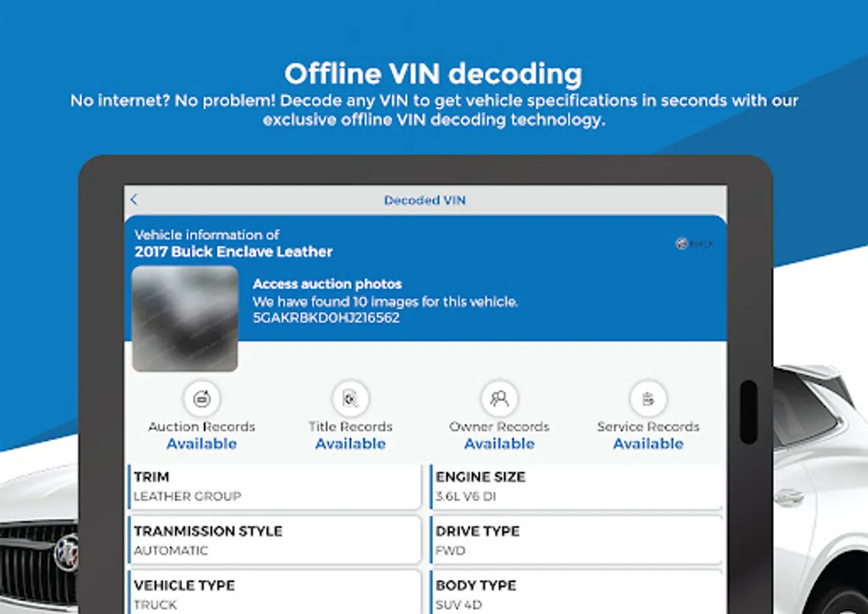The width and height of the screenshot is (868, 614).
Task: Click the 'We have found 10 images' text
Action: coord(385,302)
